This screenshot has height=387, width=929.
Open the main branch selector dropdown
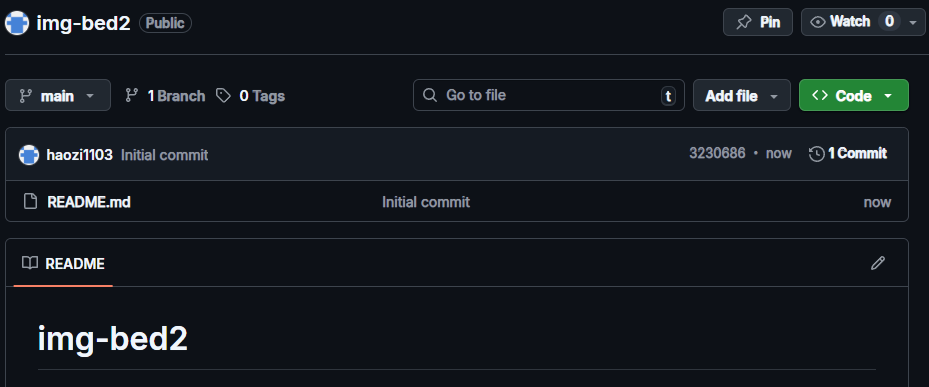coord(58,95)
